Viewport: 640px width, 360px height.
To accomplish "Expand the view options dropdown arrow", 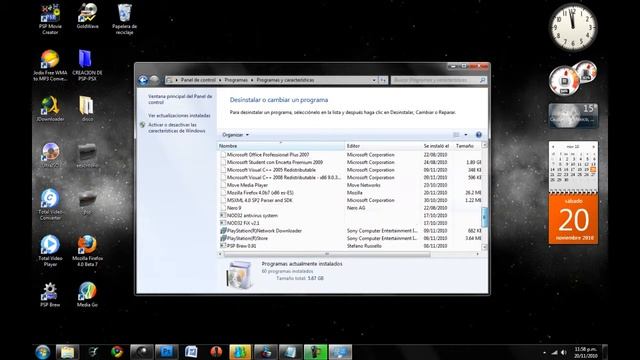I will tap(466, 135).
